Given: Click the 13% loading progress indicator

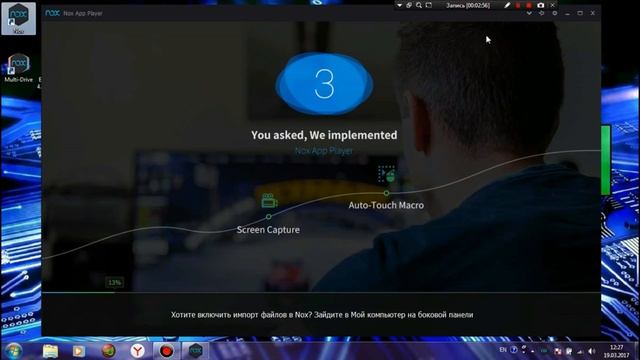Looking at the screenshot, I should point(115,282).
